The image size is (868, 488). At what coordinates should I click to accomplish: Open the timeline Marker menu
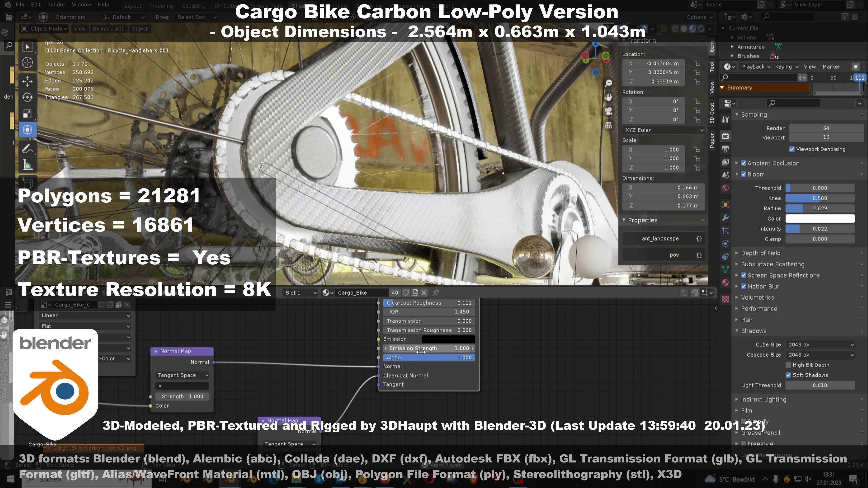(831, 67)
